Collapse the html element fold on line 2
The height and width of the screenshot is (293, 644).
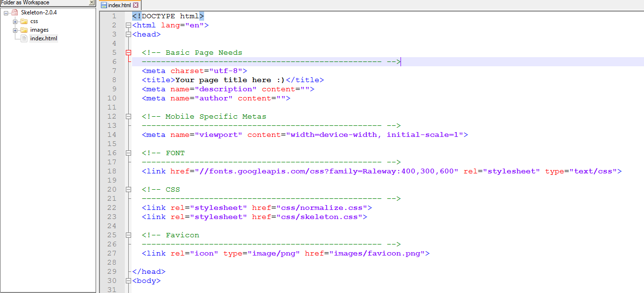click(128, 25)
